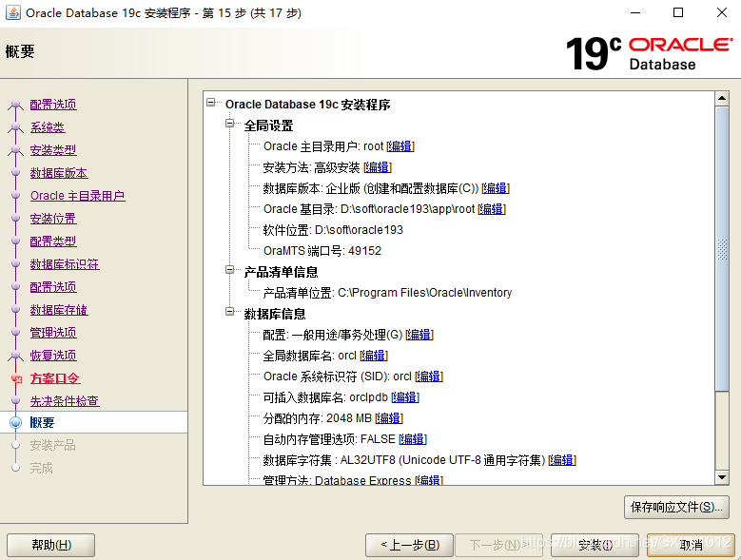Start installation with the 安装(I) button

(595, 545)
